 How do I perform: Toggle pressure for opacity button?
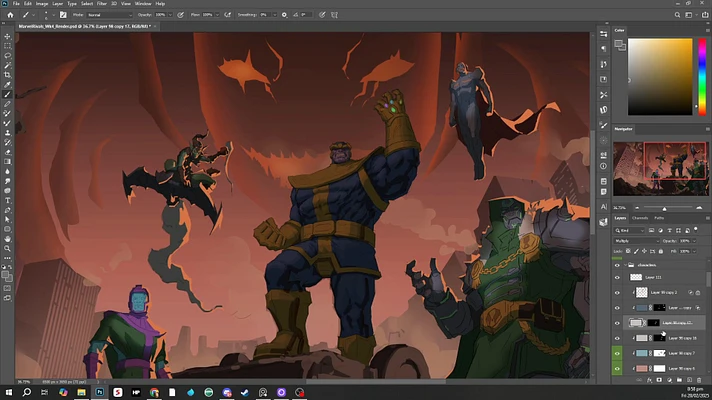click(181, 15)
